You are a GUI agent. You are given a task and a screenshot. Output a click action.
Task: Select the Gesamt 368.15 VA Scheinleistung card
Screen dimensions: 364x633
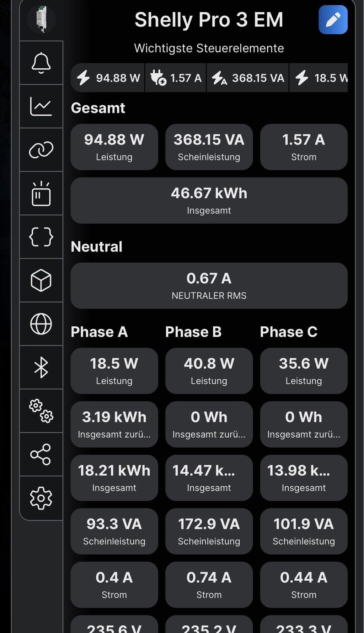tap(209, 147)
